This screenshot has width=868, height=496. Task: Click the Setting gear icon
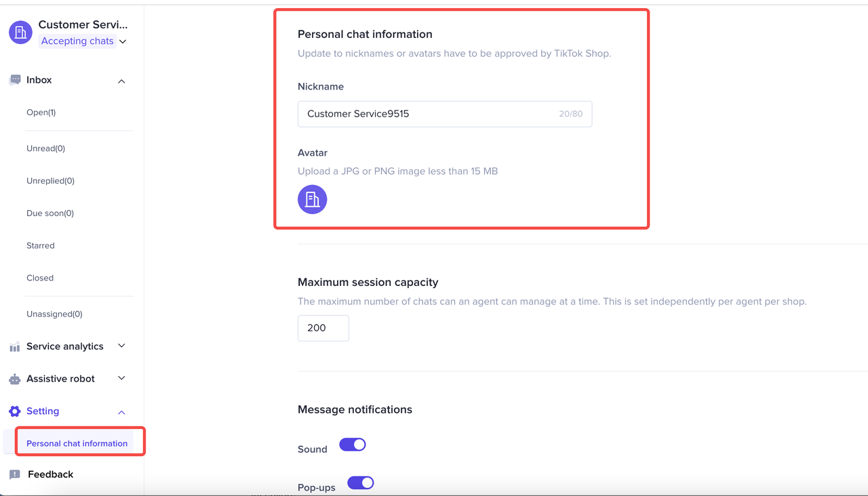[x=15, y=411]
